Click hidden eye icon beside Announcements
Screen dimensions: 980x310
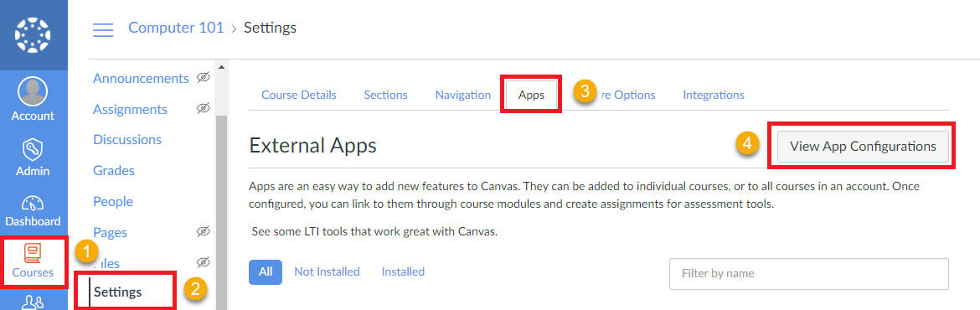click(204, 77)
